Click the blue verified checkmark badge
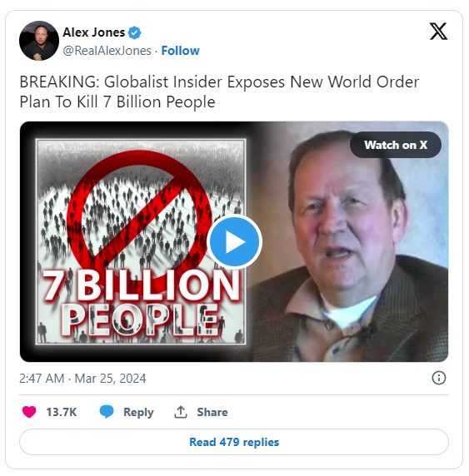 pos(134,32)
